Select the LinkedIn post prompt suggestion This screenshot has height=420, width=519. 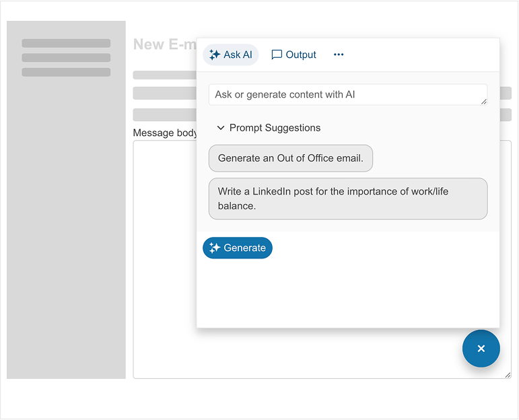pos(347,199)
